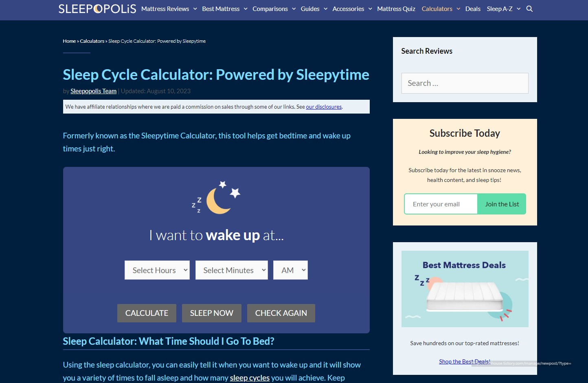This screenshot has width=588, height=383.
Task: Click the Sleep Cycle Calculator page title
Action: coord(216,74)
